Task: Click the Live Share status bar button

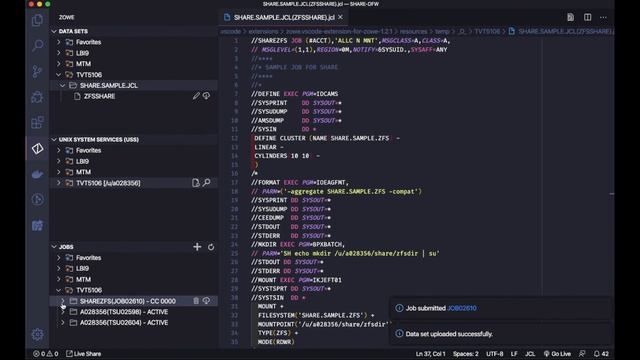Action: [84, 354]
